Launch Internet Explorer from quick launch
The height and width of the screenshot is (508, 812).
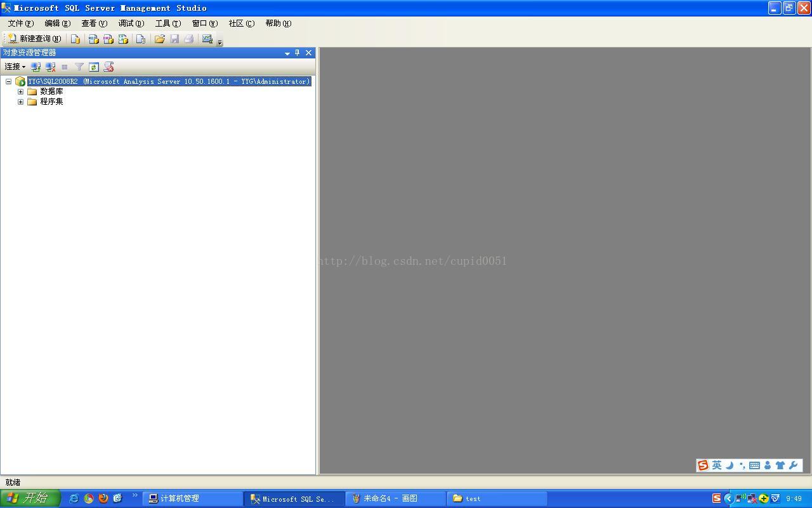(74, 498)
